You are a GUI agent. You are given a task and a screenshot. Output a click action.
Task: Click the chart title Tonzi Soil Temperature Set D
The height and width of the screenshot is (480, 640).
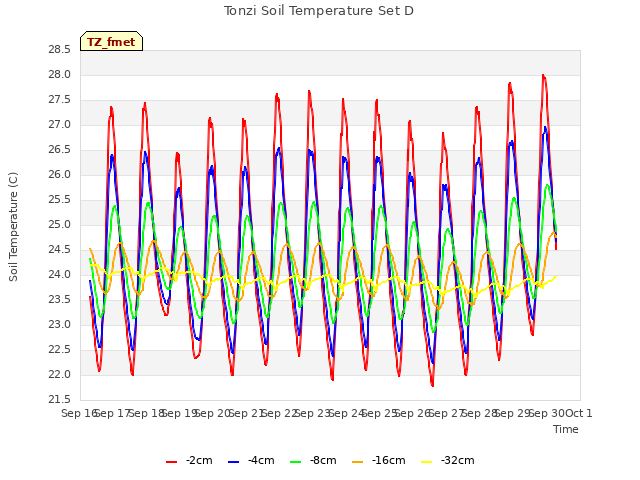pos(319,11)
